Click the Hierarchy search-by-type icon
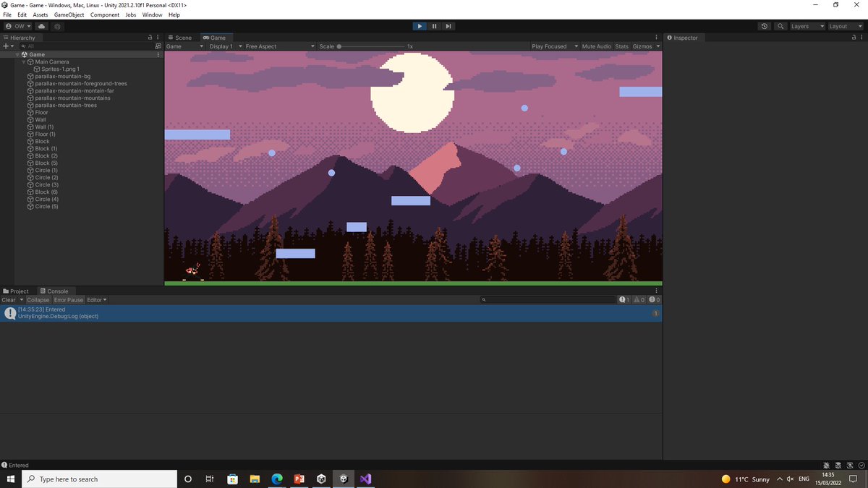The height and width of the screenshot is (488, 868). click(158, 46)
